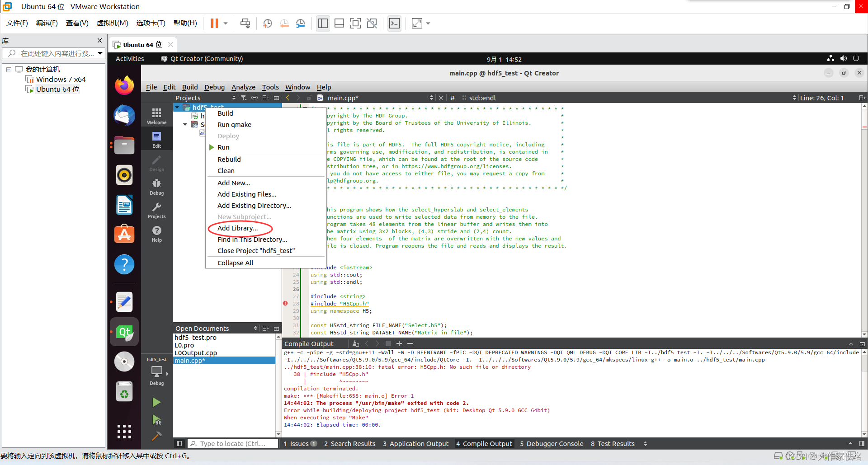Open the VMware pause button dropdown arrow
868x465 pixels.
[225, 23]
